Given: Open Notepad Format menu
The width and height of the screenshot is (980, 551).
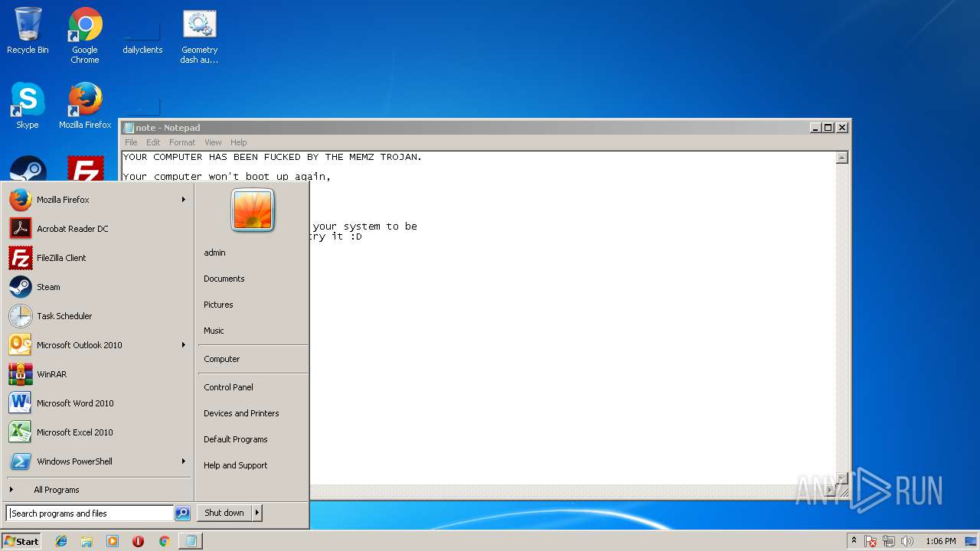Looking at the screenshot, I should coord(182,142).
